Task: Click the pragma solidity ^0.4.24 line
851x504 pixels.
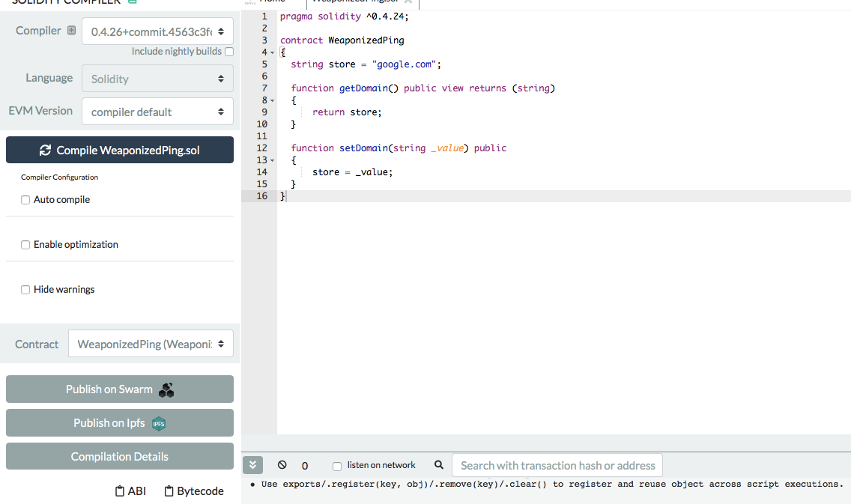Action: 344,16
